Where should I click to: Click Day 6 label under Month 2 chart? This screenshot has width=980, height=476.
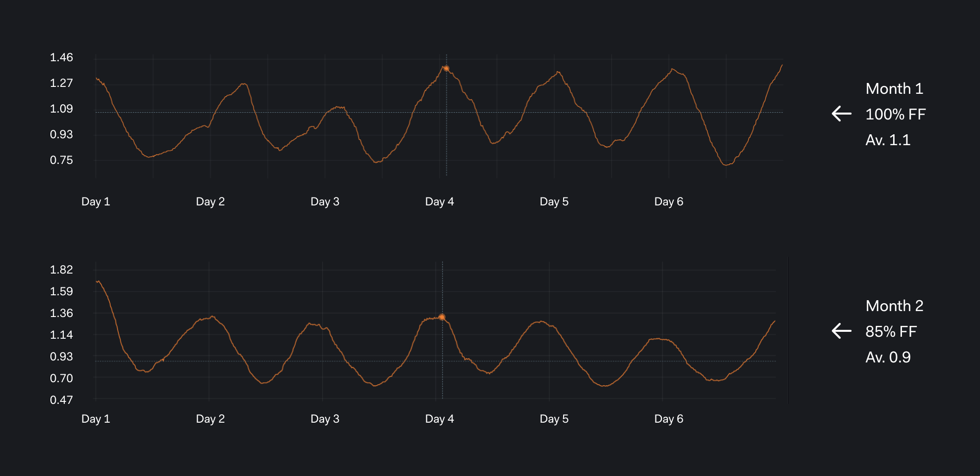(x=669, y=419)
